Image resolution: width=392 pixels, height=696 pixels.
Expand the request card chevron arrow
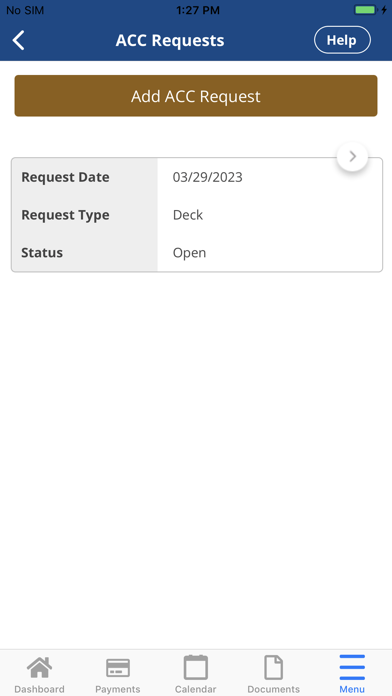(x=352, y=156)
